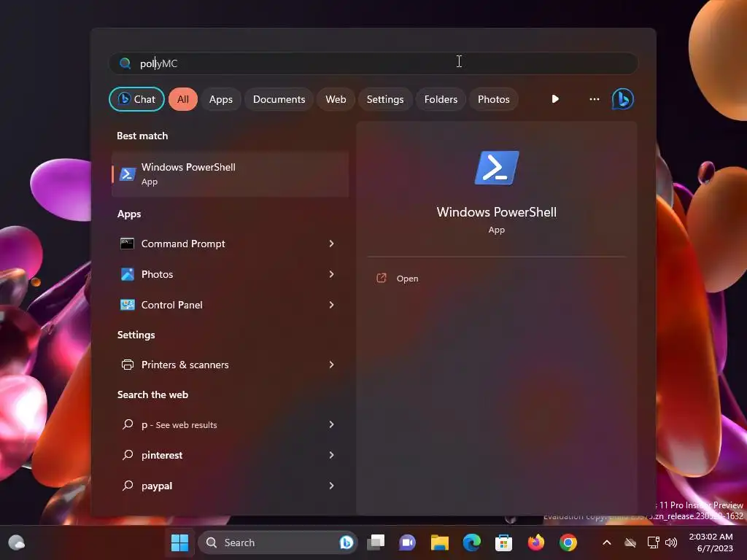Open File Explorer from the taskbar
747x560 pixels.
point(440,542)
